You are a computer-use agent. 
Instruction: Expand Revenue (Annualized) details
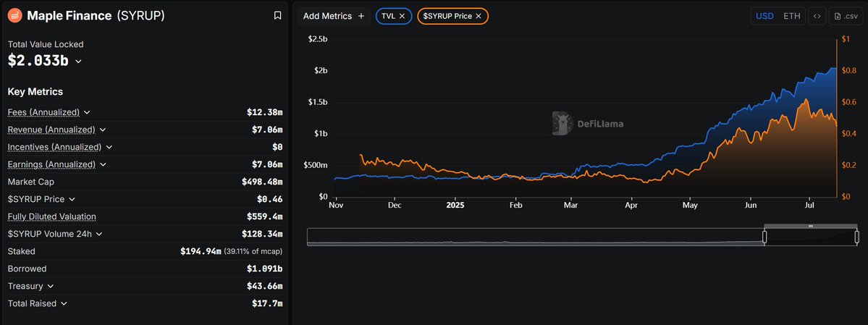pos(102,130)
